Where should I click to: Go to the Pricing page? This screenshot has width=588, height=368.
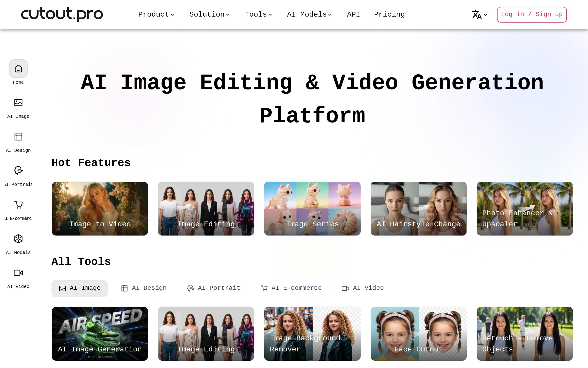389,14
